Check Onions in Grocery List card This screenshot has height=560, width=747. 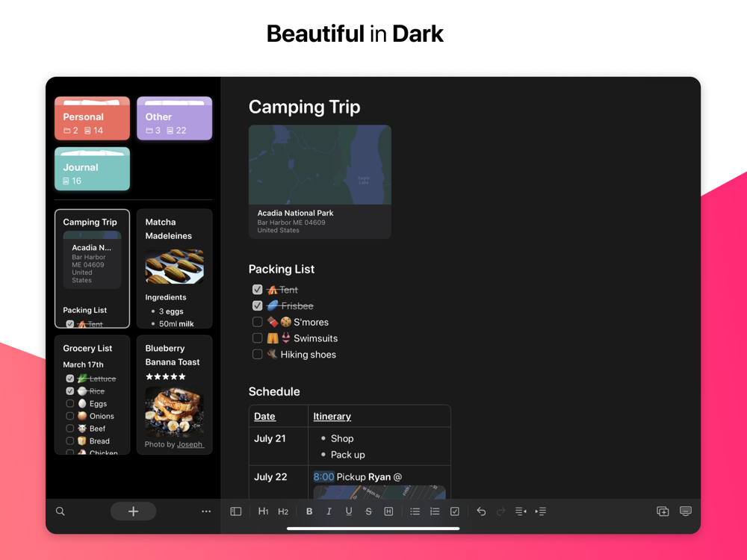click(x=70, y=416)
